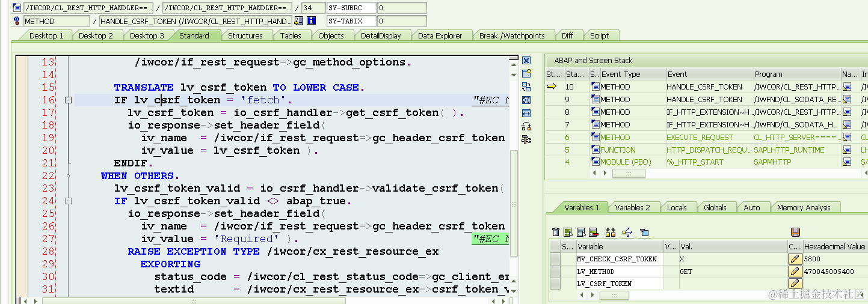Click the pencil icon for LV_METHOD
The width and height of the screenshot is (868, 304).
[795, 272]
